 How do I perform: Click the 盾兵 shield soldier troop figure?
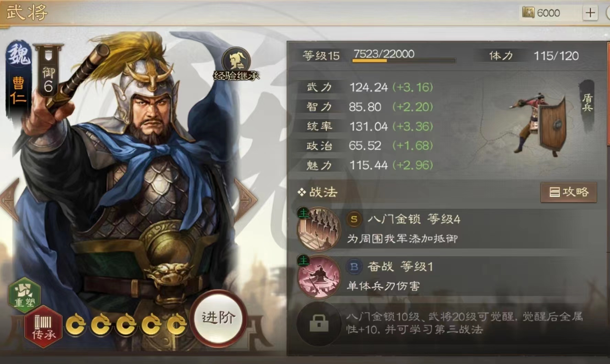click(x=538, y=124)
